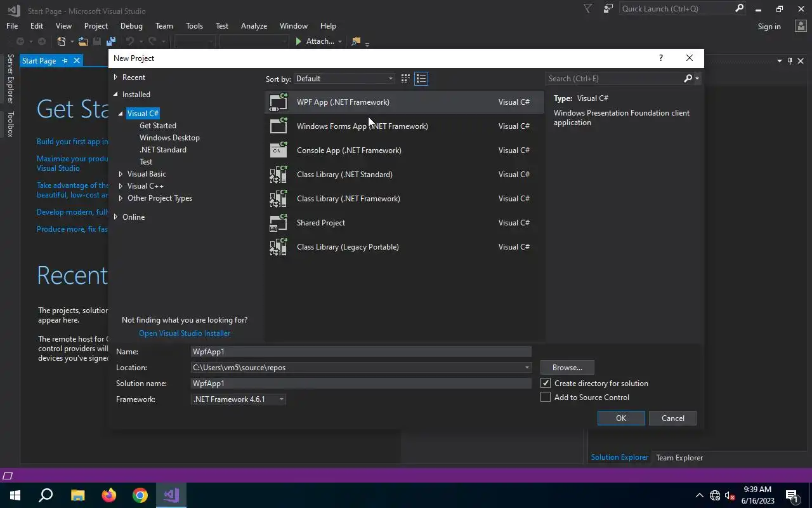
Task: Click the feedback icon in the title bar
Action: click(608, 9)
